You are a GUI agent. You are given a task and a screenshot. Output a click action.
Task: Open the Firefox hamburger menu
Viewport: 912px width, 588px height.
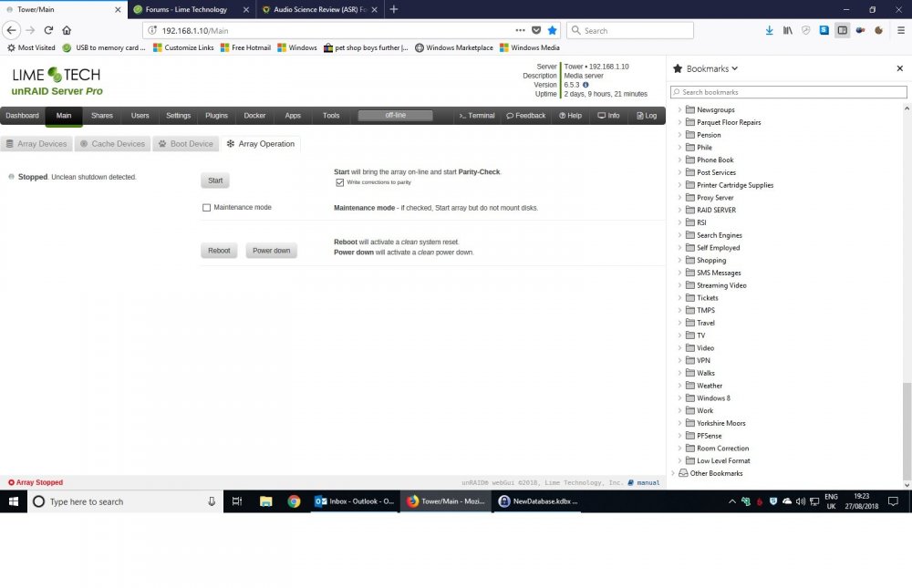tap(900, 30)
